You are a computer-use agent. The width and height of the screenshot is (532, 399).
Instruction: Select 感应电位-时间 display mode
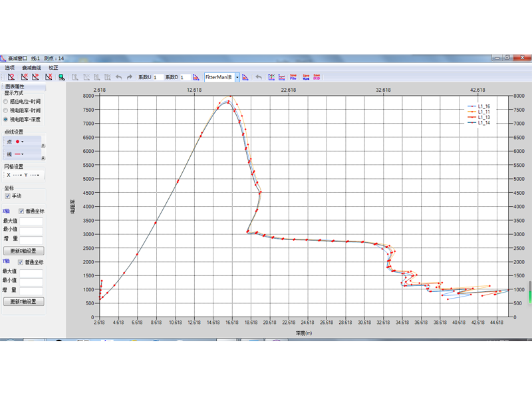point(6,102)
